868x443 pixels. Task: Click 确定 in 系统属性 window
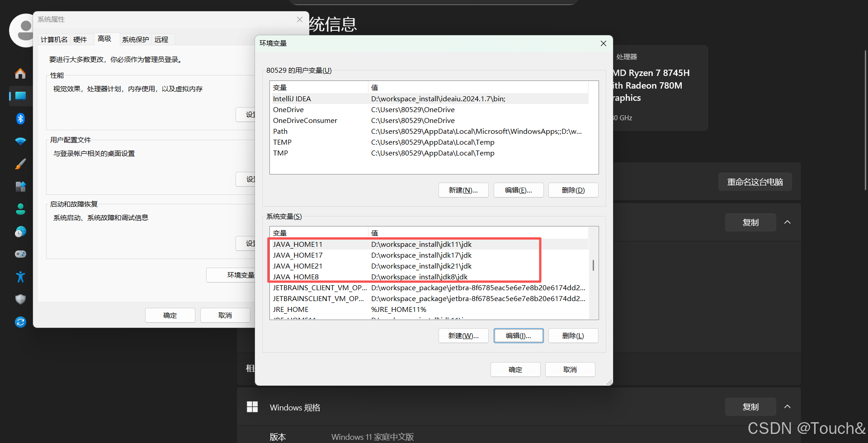pos(170,316)
